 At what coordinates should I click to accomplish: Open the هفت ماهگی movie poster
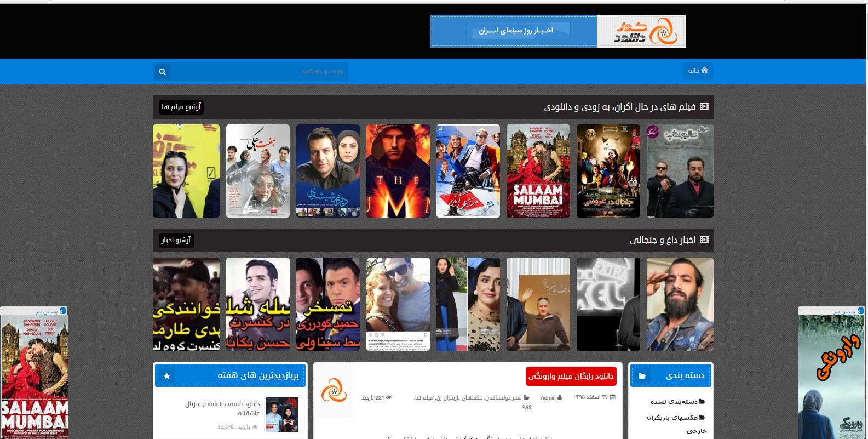258,171
